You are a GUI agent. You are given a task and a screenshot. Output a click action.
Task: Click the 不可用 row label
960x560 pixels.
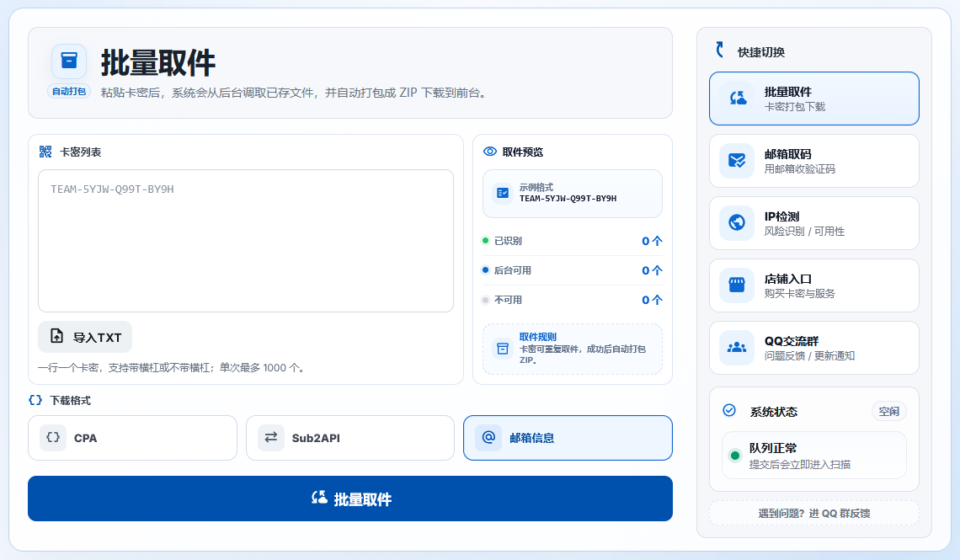pyautogui.click(x=508, y=300)
